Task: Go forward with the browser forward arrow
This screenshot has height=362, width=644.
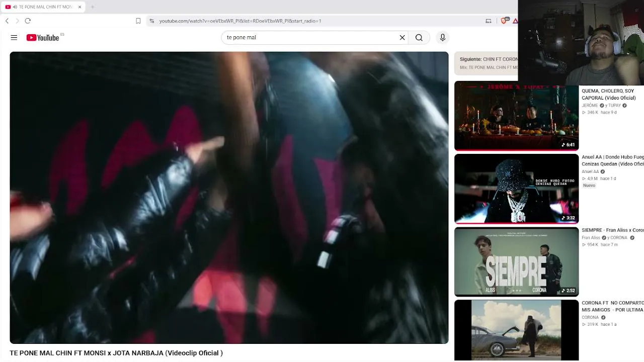Action: click(x=17, y=21)
